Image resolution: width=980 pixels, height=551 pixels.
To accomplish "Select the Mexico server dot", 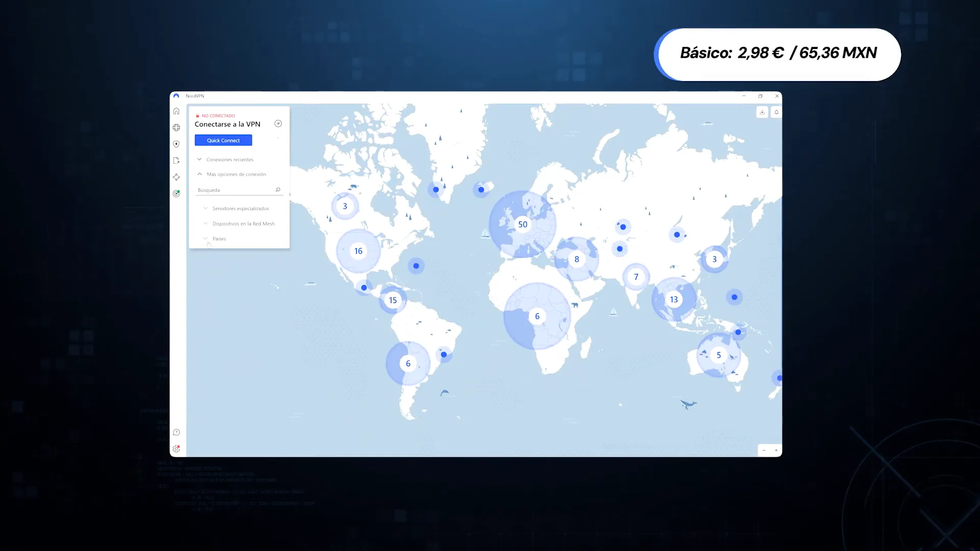I will tap(364, 288).
